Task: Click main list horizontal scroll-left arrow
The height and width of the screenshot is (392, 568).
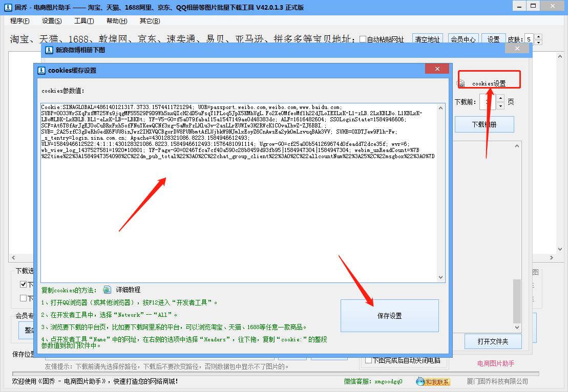Action: tap(13, 258)
